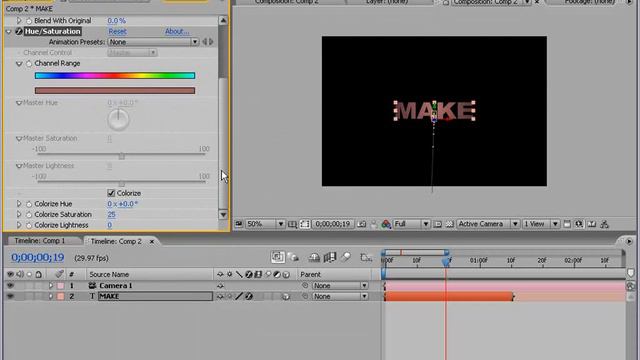Viewport: 640px width, 360px height.
Task: Open the About... link for Hue/Saturation
Action: [x=177, y=31]
